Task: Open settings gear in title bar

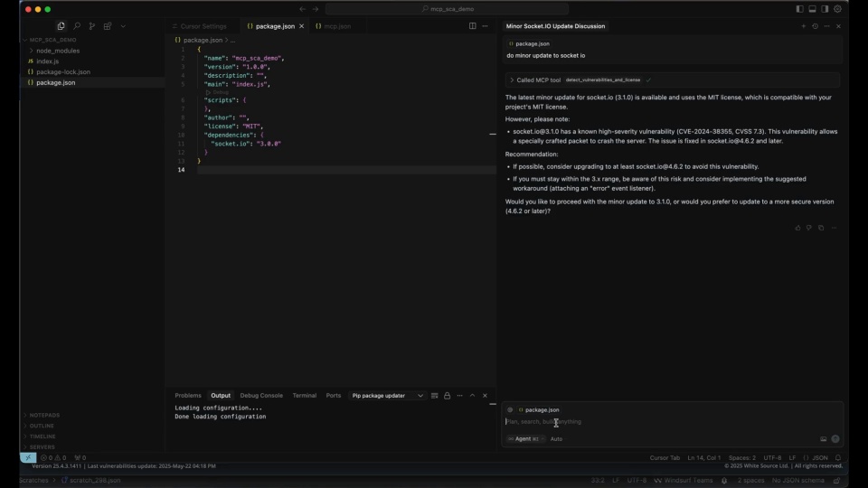Action: coord(837,9)
